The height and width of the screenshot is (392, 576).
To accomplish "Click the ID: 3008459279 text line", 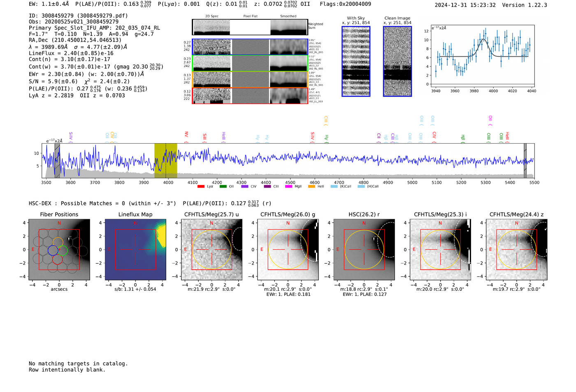I will [x=78, y=16].
